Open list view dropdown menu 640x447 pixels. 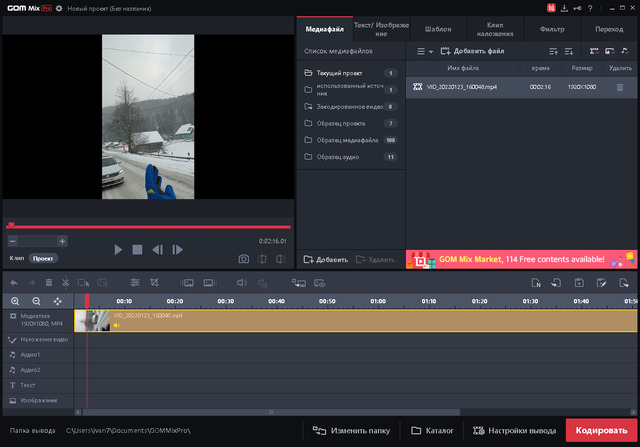coord(425,51)
